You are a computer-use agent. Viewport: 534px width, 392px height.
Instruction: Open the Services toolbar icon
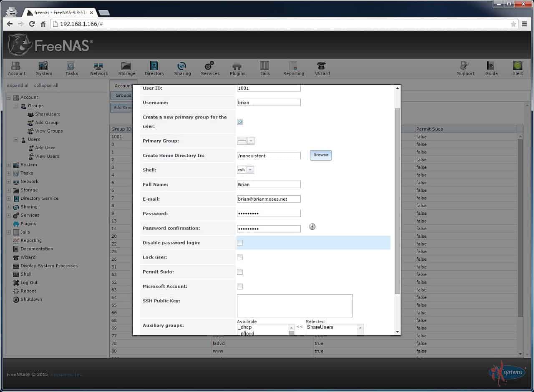pos(210,68)
